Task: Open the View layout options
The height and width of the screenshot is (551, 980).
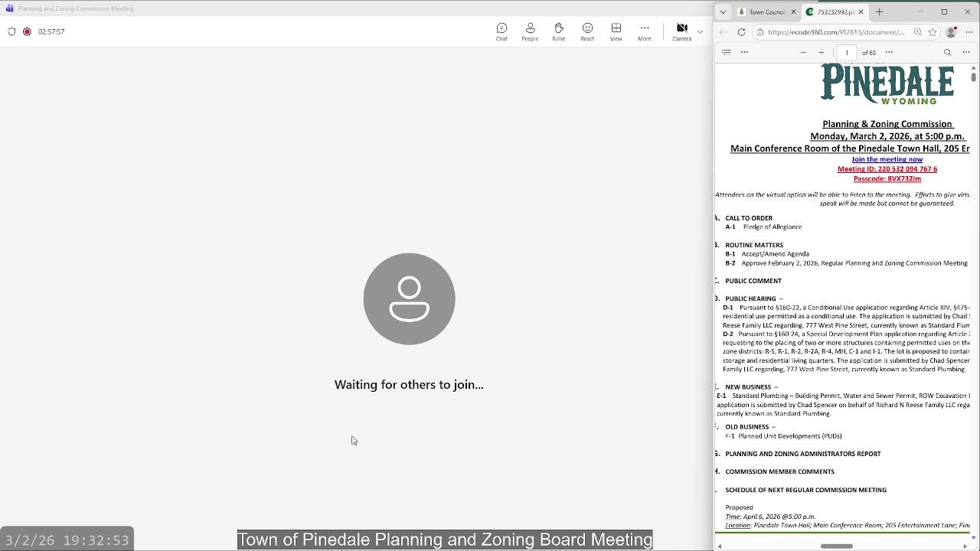Action: click(616, 31)
